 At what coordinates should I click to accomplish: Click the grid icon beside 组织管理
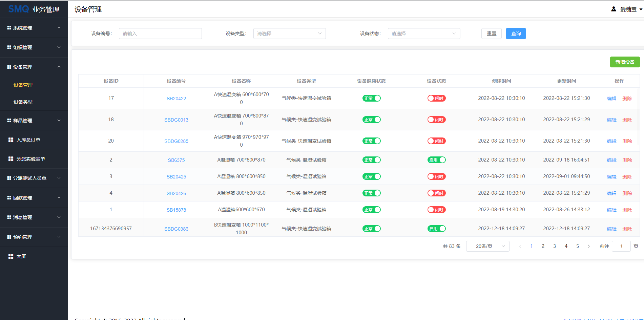point(9,47)
